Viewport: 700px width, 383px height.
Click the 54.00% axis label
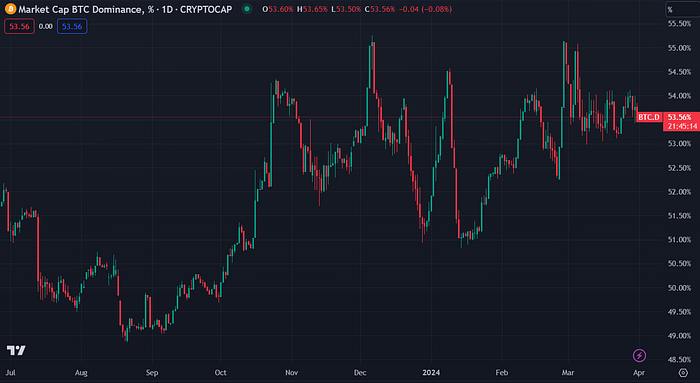(x=679, y=96)
